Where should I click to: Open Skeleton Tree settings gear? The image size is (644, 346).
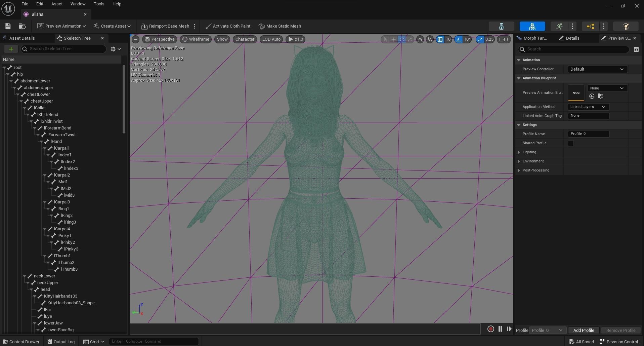[116, 49]
